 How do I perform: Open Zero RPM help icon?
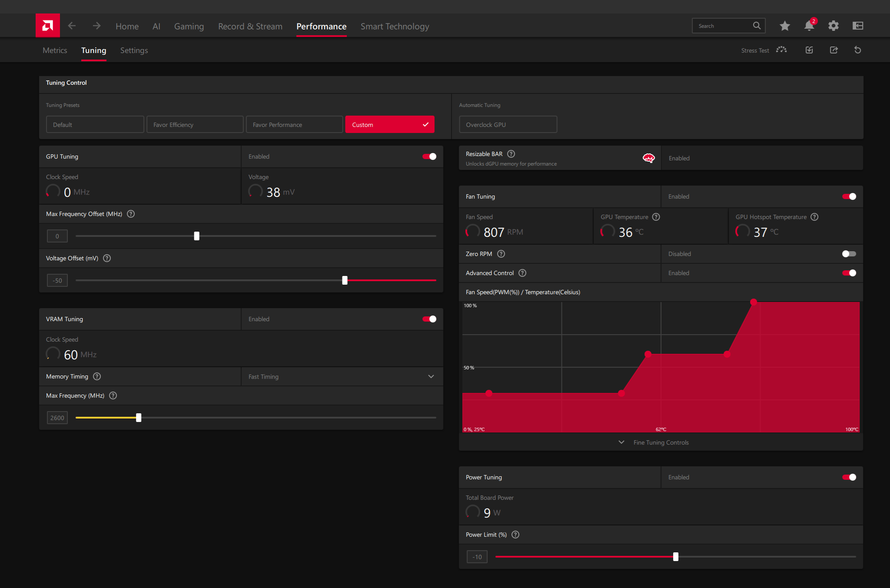click(x=501, y=254)
